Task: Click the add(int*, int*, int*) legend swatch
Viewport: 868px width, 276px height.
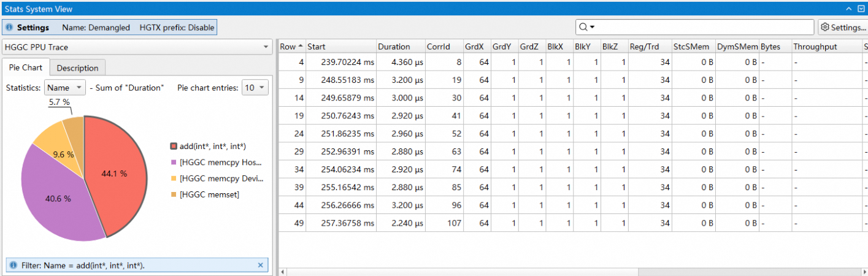Action: [174, 146]
